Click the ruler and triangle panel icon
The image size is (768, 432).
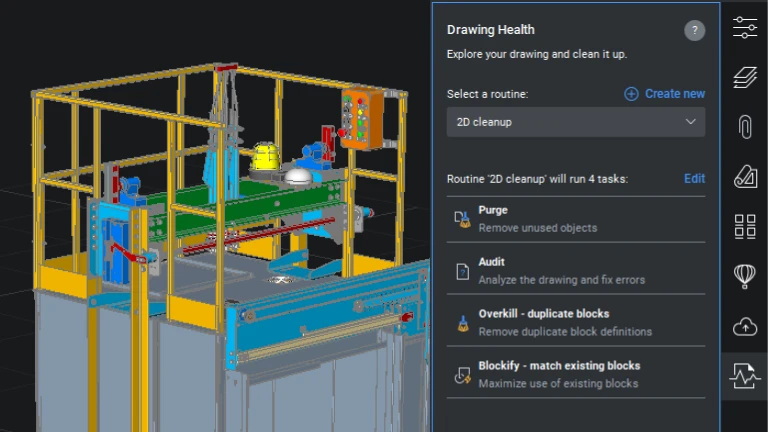click(x=745, y=176)
